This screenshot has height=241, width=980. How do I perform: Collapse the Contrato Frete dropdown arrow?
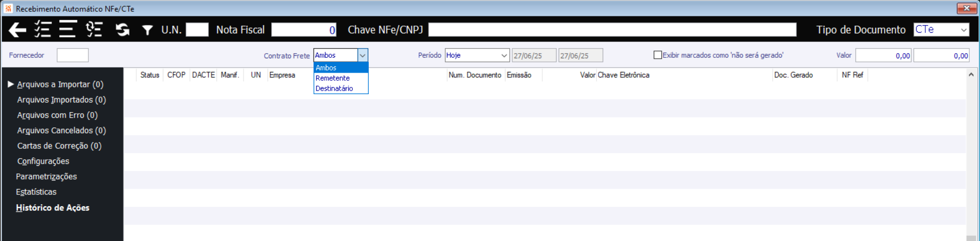(363, 55)
